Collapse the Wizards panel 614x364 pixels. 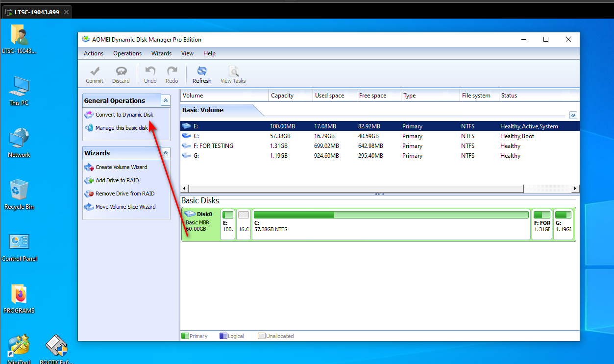point(166,153)
